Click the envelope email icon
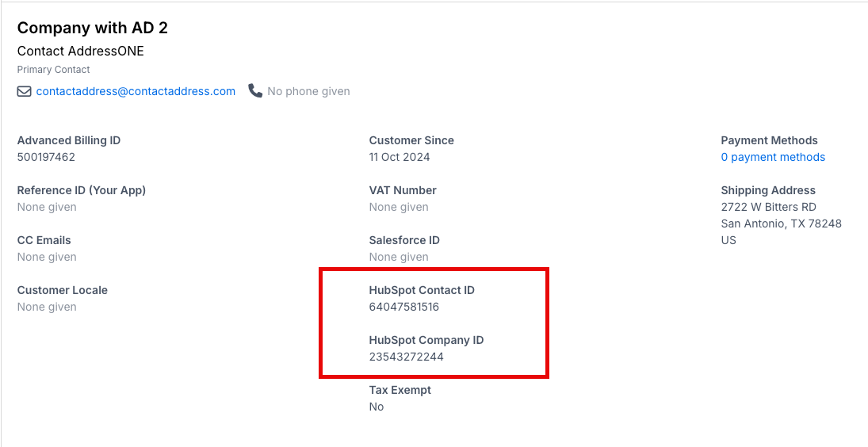 click(x=25, y=91)
